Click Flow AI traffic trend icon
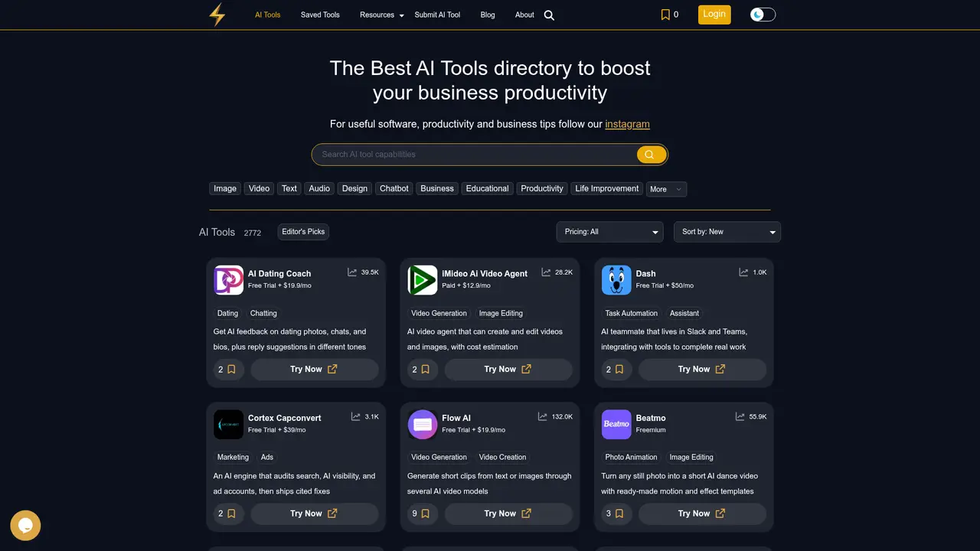The height and width of the screenshot is (551, 980). [x=542, y=417]
